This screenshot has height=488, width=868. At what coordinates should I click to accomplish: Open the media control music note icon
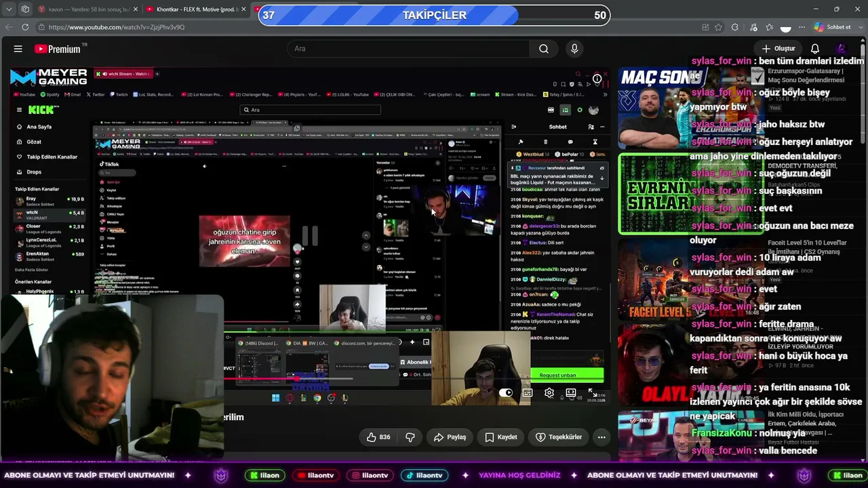pos(753,27)
